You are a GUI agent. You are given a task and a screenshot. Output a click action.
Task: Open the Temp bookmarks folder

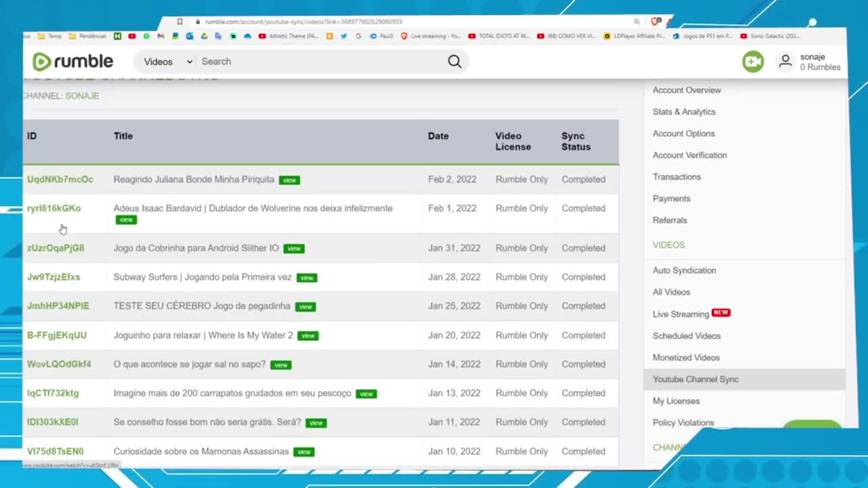(x=50, y=36)
